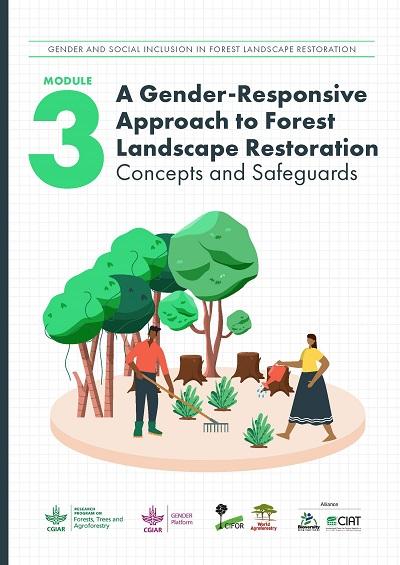
Task: Click title line Landscape Restoration
Action: [x=247, y=148]
